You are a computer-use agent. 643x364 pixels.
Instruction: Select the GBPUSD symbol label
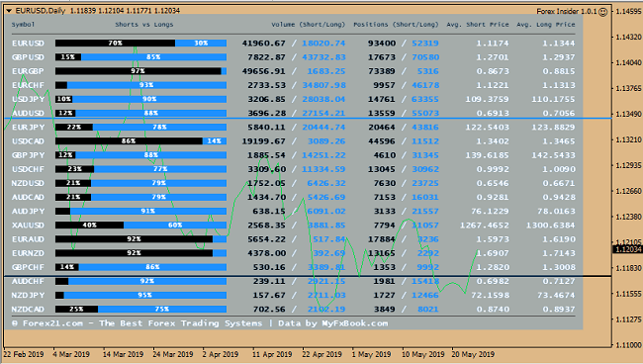(28, 57)
